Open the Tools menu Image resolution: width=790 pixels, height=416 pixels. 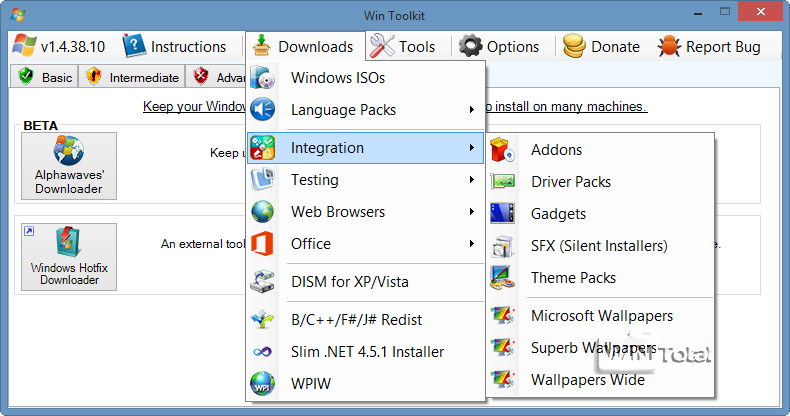tap(402, 47)
